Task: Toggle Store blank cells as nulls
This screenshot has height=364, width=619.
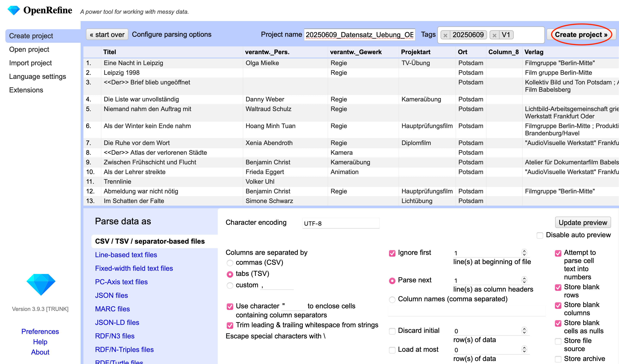Action: [x=558, y=323]
